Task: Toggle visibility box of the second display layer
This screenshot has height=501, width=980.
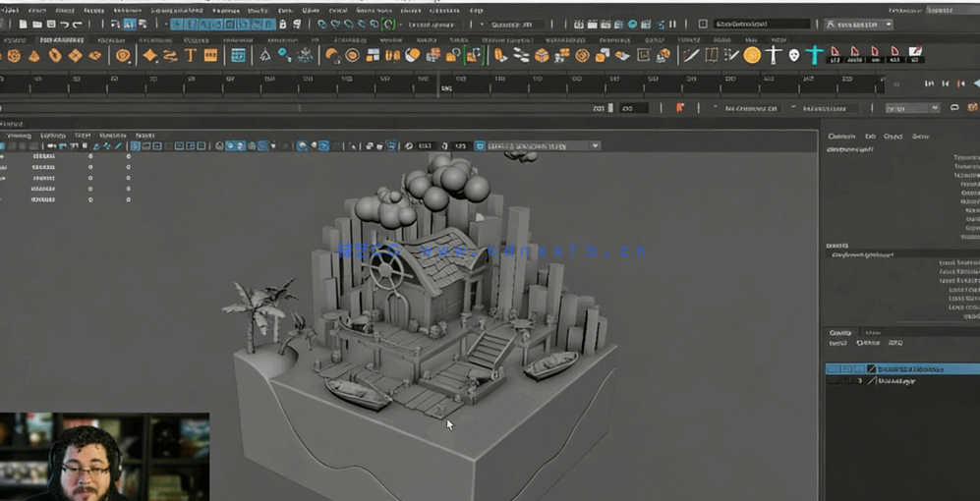Action: tap(834, 380)
